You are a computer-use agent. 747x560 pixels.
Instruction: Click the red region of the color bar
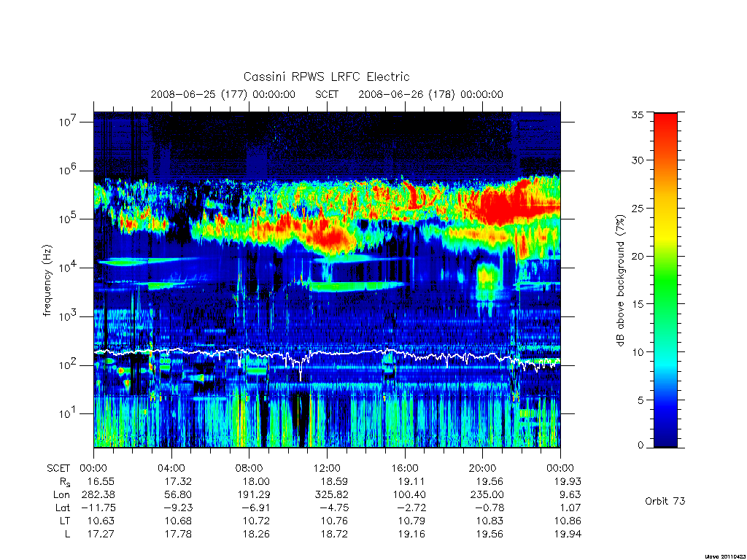pos(665,143)
